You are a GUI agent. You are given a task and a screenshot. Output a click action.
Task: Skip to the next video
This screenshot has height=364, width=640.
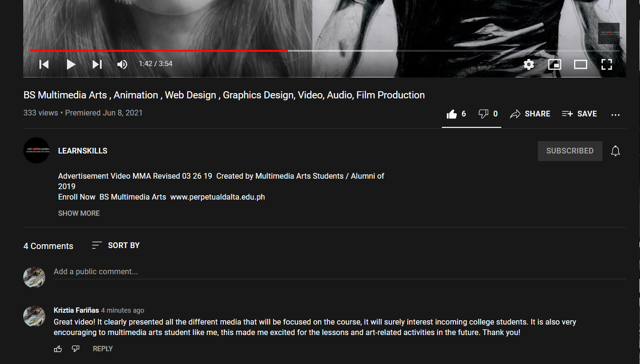pyautogui.click(x=97, y=64)
